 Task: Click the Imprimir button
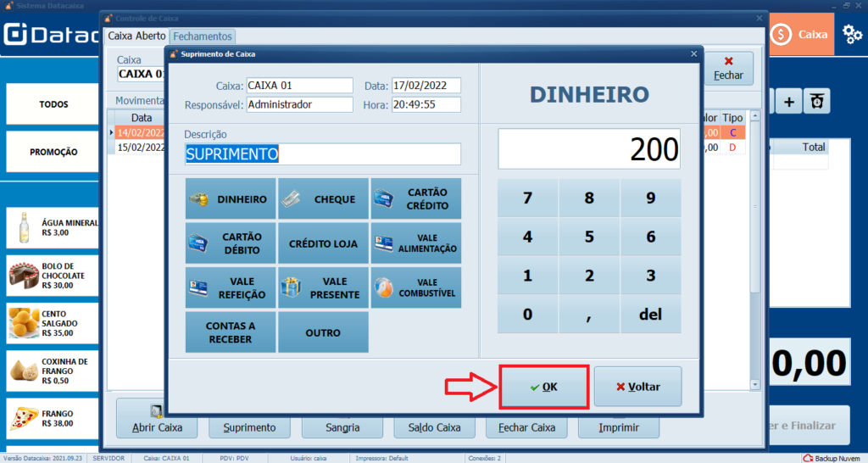(x=619, y=427)
